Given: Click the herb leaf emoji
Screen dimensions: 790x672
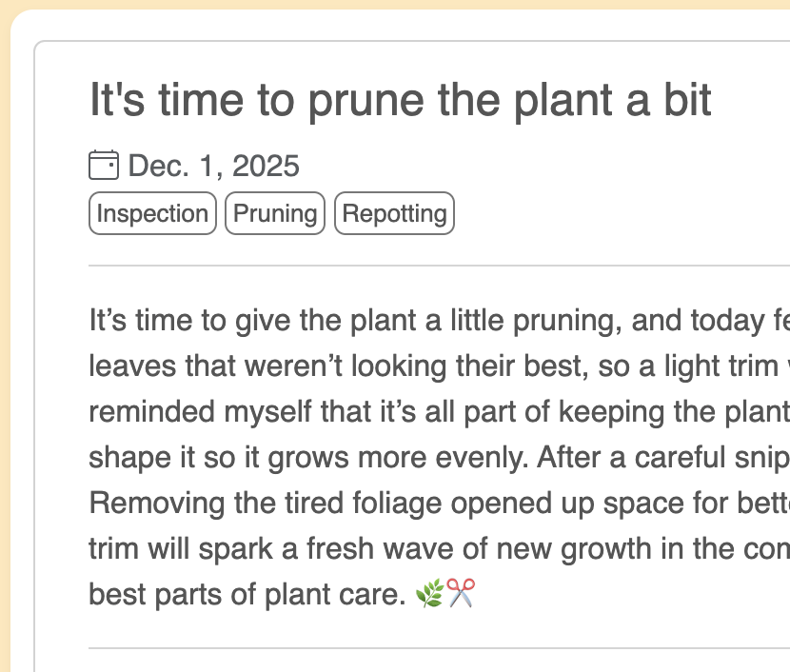Looking at the screenshot, I should pos(429,595).
